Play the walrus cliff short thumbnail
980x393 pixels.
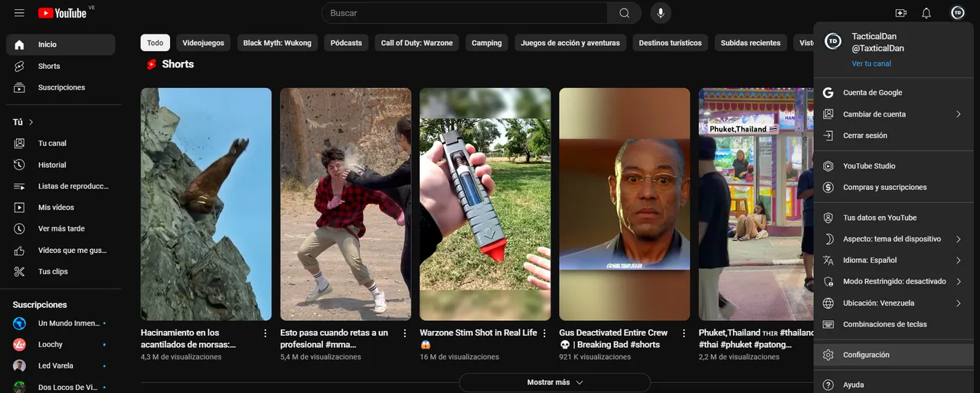pyautogui.click(x=206, y=204)
